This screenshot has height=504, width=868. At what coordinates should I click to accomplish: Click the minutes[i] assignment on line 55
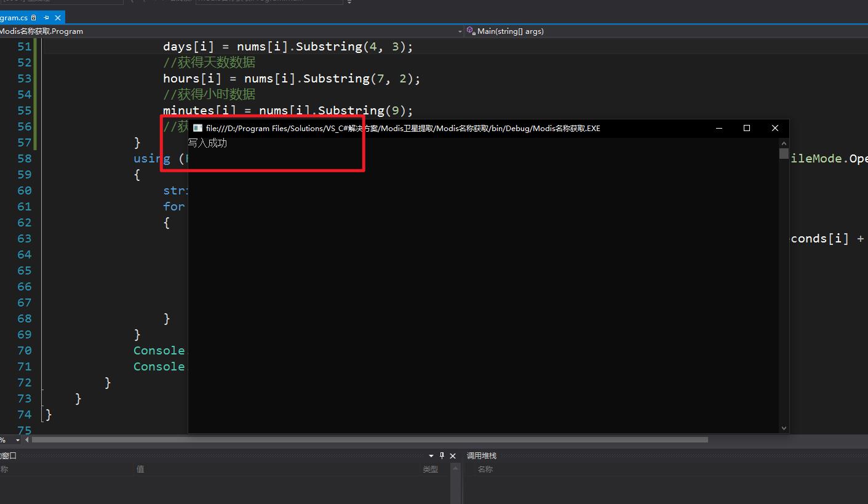tap(288, 111)
